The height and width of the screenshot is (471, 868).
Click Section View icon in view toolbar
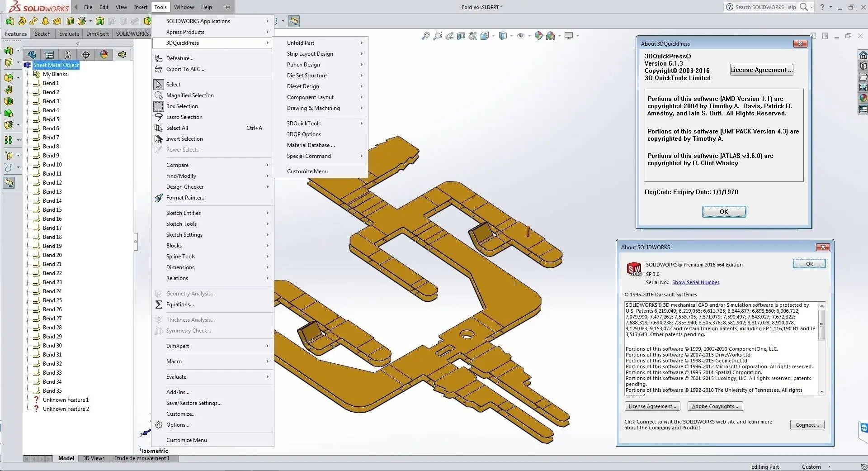pos(461,36)
